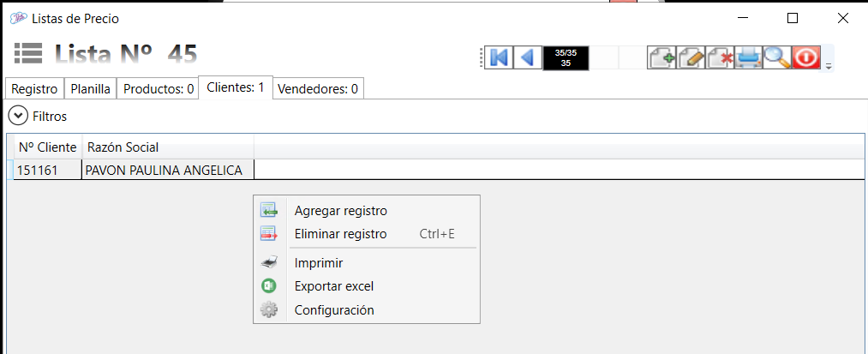Choose Agregar registro from context menu
868x354 pixels.
(x=340, y=211)
